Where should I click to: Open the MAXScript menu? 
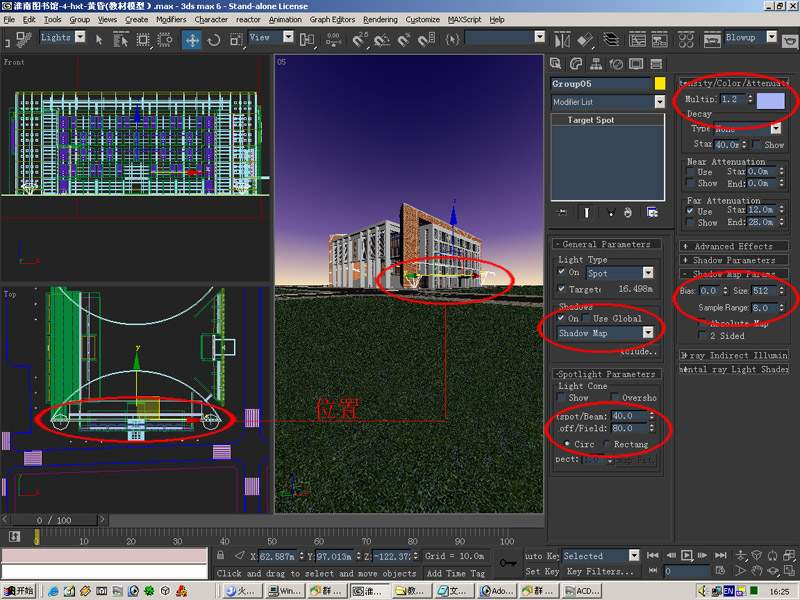[464, 19]
